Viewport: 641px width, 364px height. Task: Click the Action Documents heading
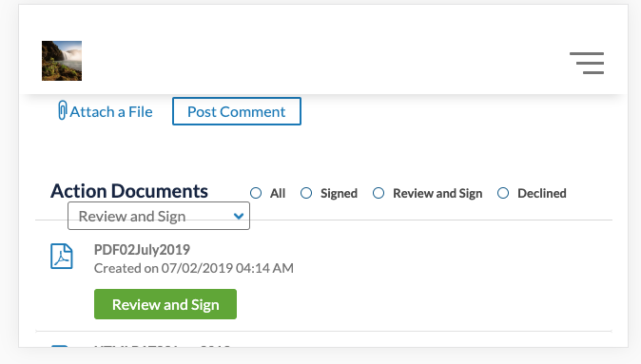(x=129, y=191)
